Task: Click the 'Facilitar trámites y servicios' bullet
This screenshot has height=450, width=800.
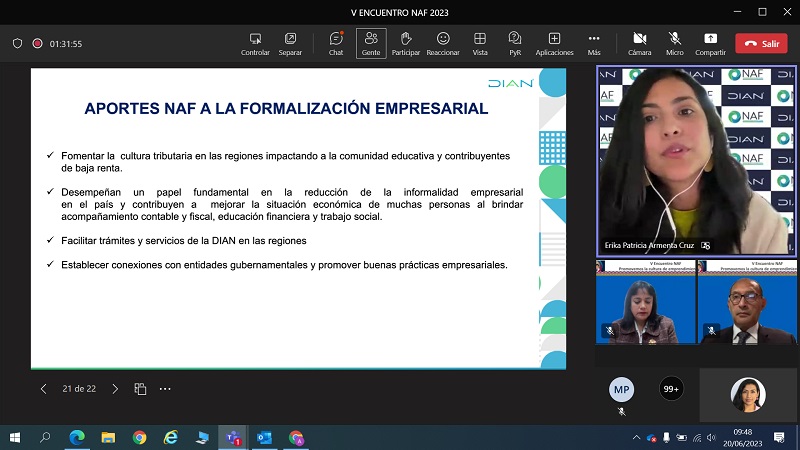Action: tap(184, 241)
